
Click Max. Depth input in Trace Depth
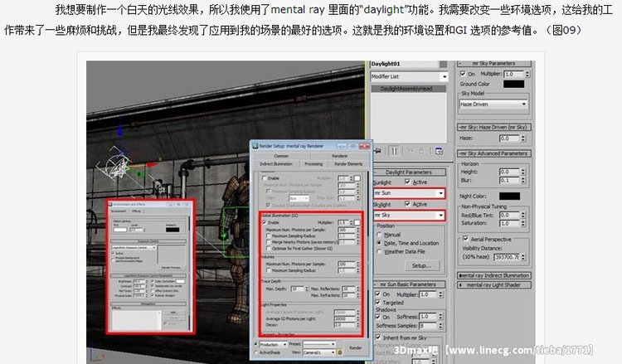(x=298, y=289)
